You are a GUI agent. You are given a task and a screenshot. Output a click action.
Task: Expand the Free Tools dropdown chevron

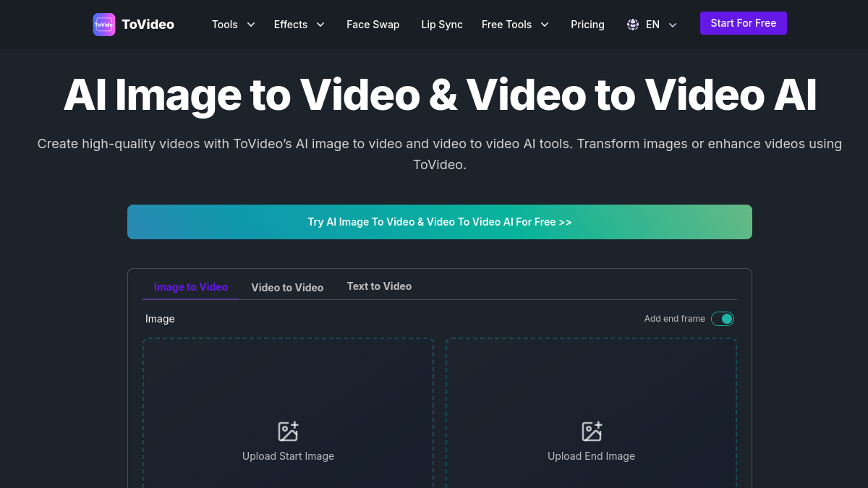tap(545, 25)
